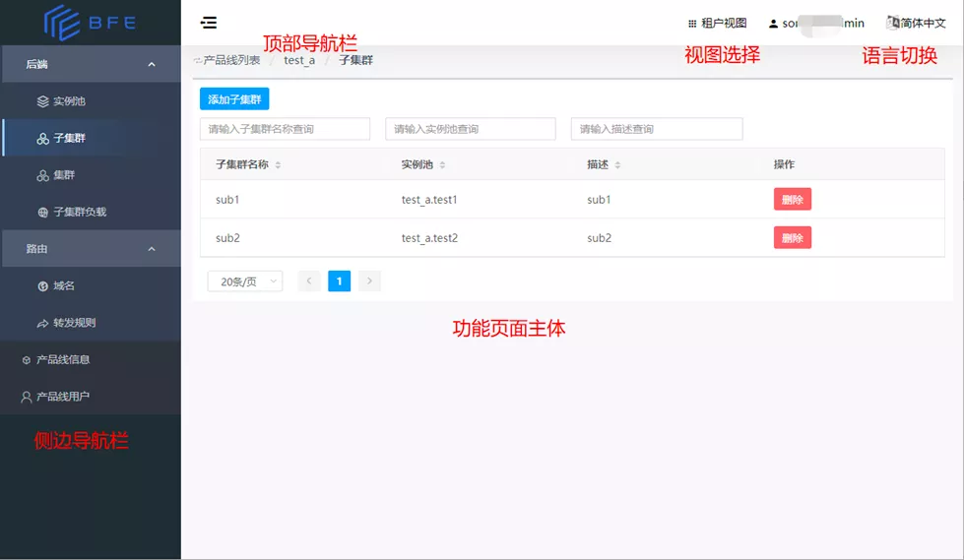Viewport: 964px width, 560px height.
Task: Sort by 实例池 column arrows
Action: coord(442,164)
